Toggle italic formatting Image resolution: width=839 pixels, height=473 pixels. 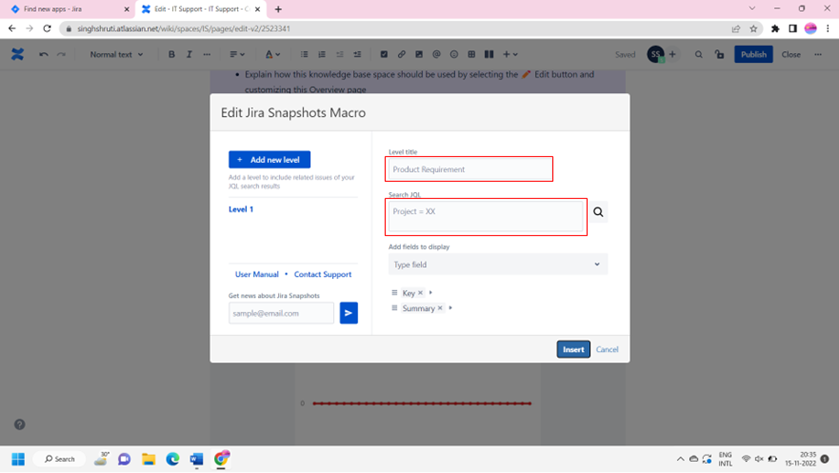pyautogui.click(x=189, y=54)
